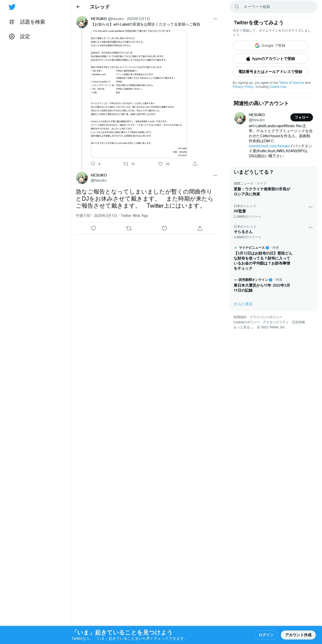322x644 pixels.
Task: Go back using the arrow beside スレッド
Action: [x=78, y=7]
